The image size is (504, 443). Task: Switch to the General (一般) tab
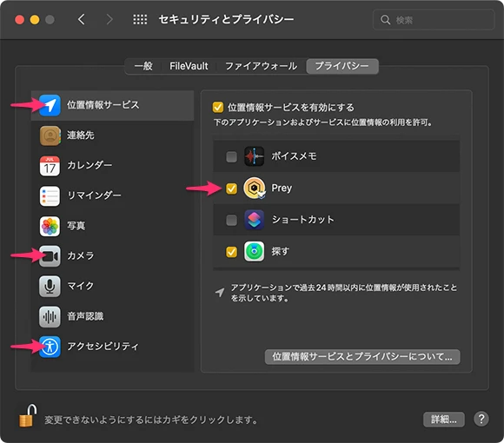click(x=143, y=66)
